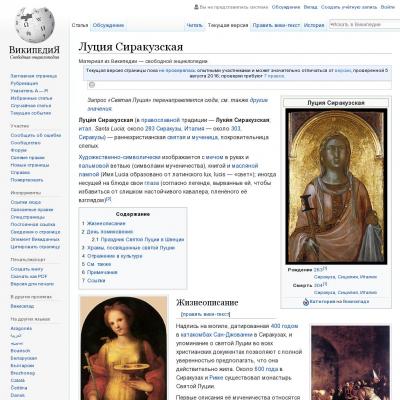The width and height of the screenshot is (400, 400).
Task: Open the История tab
Action: coord(314,25)
